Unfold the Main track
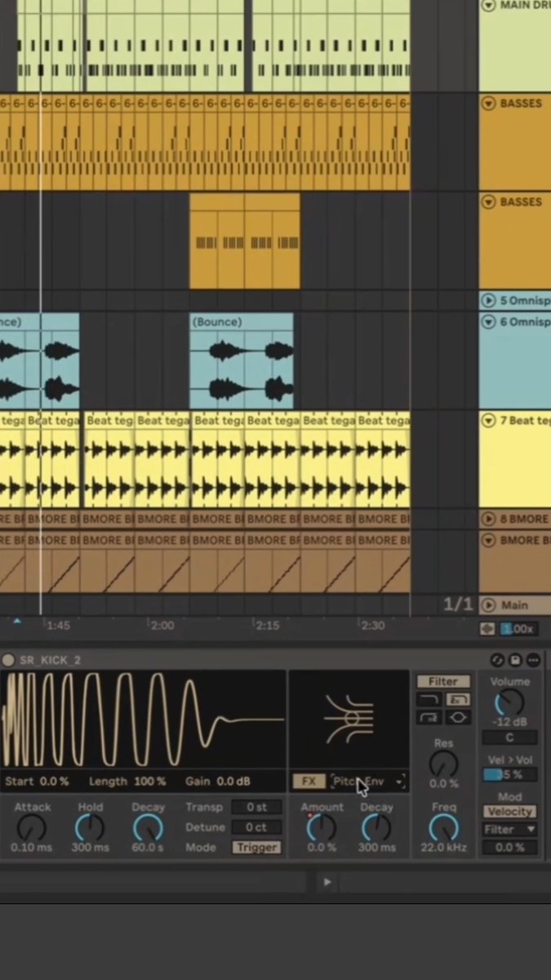Image resolution: width=551 pixels, height=980 pixels. [489, 605]
